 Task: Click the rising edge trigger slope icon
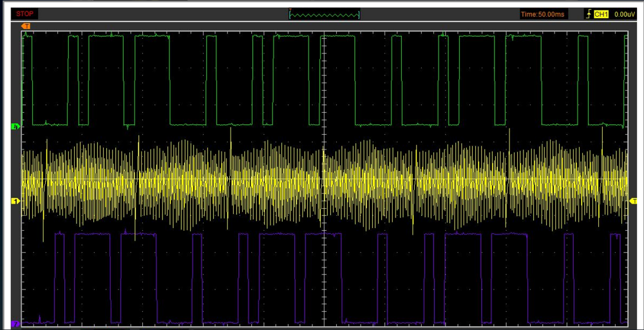[x=589, y=14]
